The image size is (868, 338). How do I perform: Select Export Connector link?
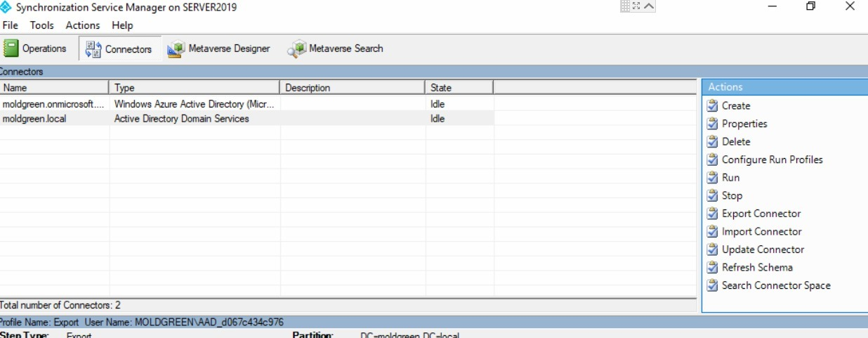pyautogui.click(x=761, y=214)
